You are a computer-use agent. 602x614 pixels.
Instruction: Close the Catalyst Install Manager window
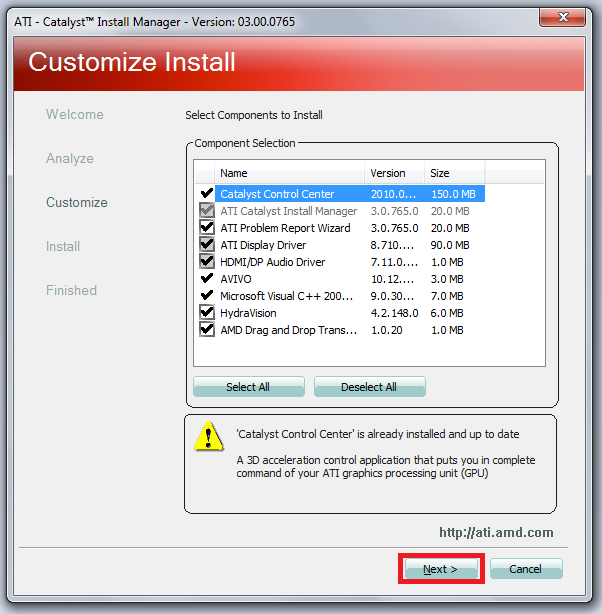(563, 17)
